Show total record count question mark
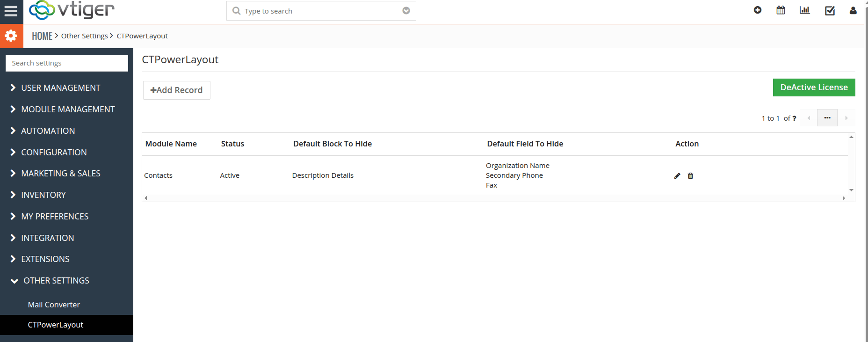The width and height of the screenshot is (868, 342). coord(794,118)
